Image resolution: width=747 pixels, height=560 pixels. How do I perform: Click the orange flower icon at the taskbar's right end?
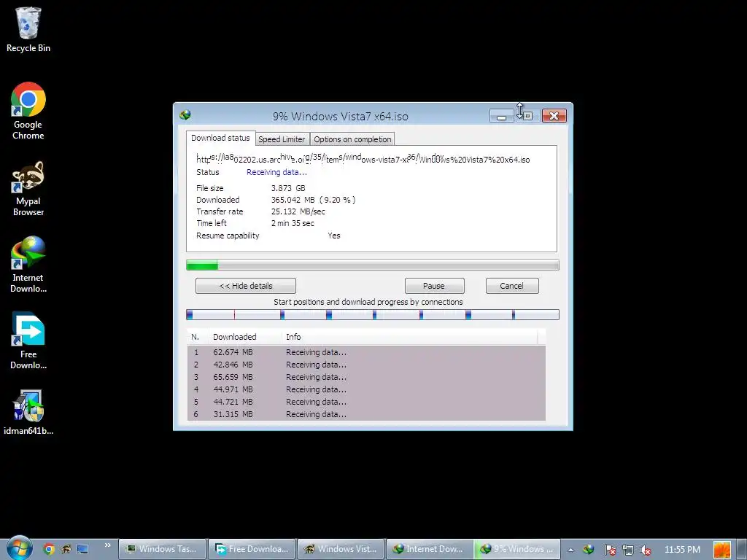click(x=721, y=550)
